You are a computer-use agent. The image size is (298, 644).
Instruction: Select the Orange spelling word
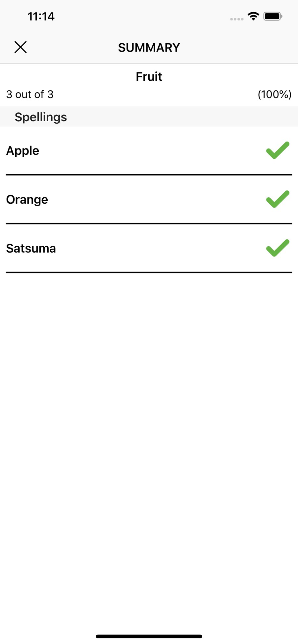27,200
